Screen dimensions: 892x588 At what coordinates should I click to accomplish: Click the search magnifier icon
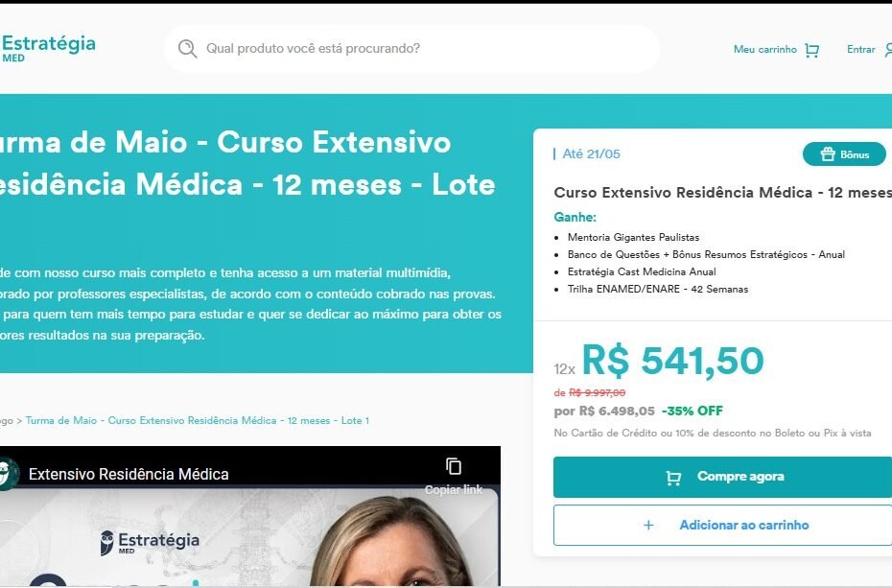(x=187, y=49)
